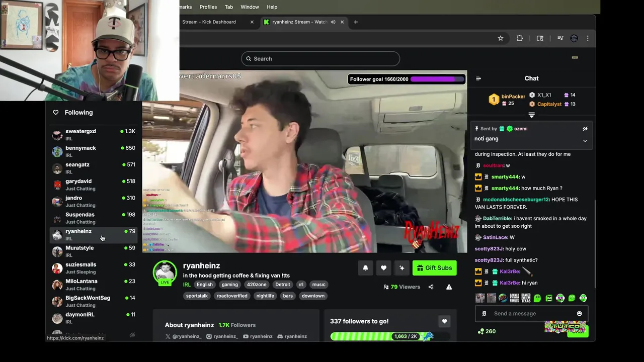Image resolution: width=644 pixels, height=362 pixels.
Task: Click the report warning triangle icon
Action: tap(449, 287)
